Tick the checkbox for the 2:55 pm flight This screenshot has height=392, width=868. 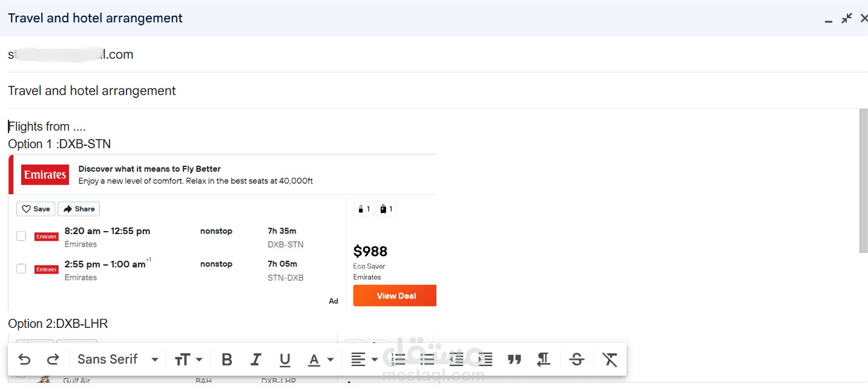click(x=21, y=269)
